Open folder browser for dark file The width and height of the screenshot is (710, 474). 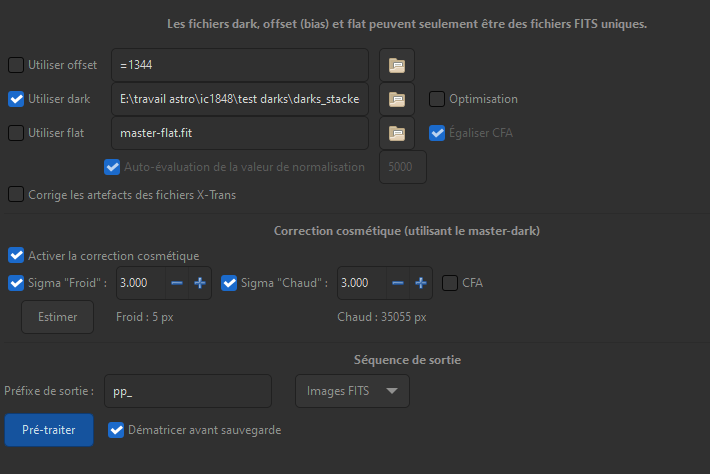click(x=397, y=99)
